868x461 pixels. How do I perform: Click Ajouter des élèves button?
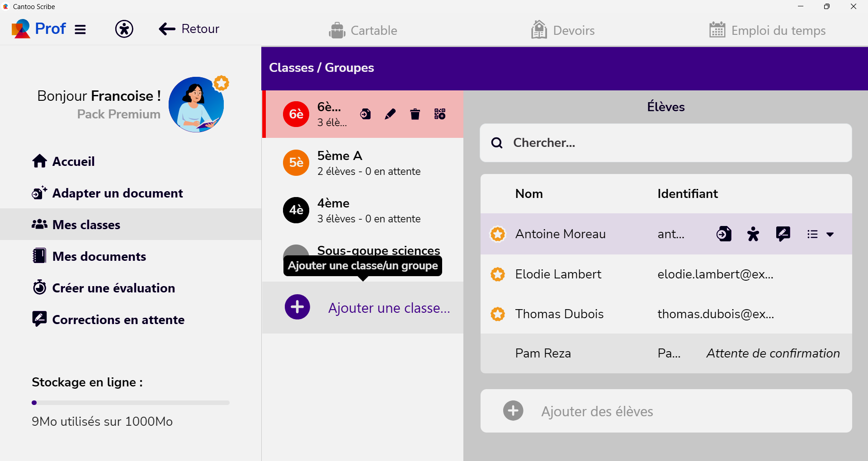[597, 411]
